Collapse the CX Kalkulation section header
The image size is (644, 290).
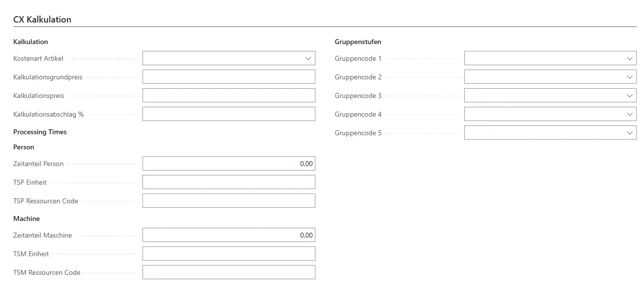pos(43,20)
